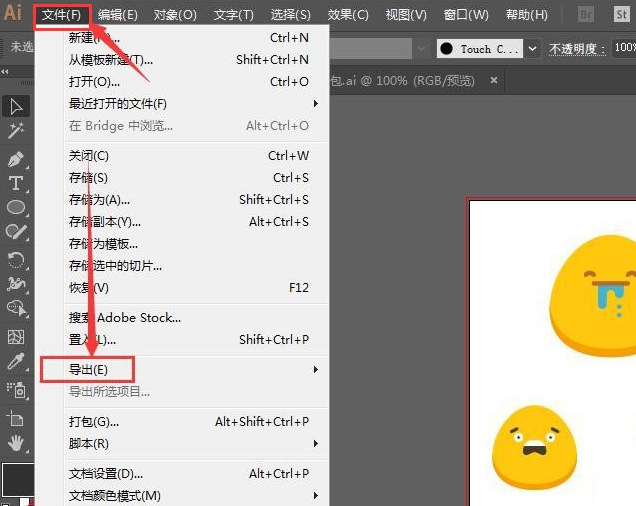
Task: Select the Pen tool
Action: tap(16, 159)
